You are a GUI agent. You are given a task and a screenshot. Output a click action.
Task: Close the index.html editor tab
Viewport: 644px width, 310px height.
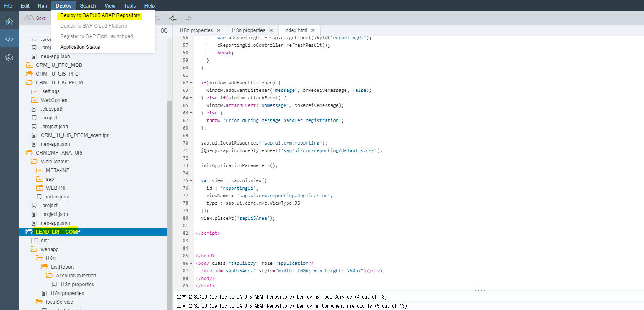pos(314,30)
